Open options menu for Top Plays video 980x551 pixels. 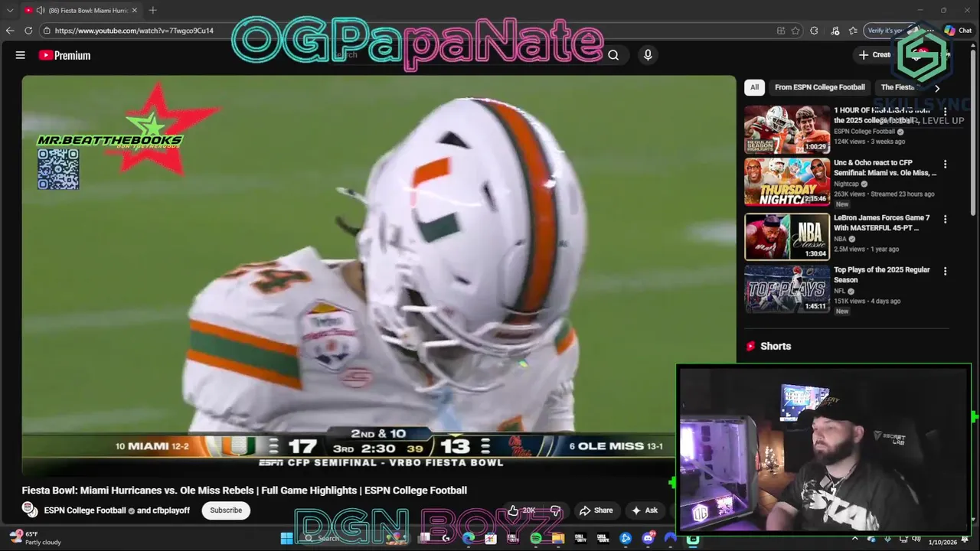pyautogui.click(x=945, y=271)
